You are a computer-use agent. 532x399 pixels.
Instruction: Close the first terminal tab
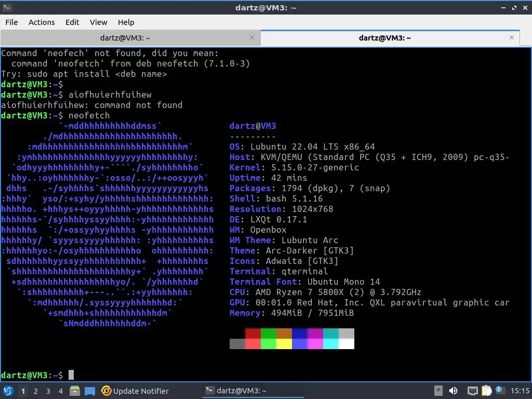252,37
